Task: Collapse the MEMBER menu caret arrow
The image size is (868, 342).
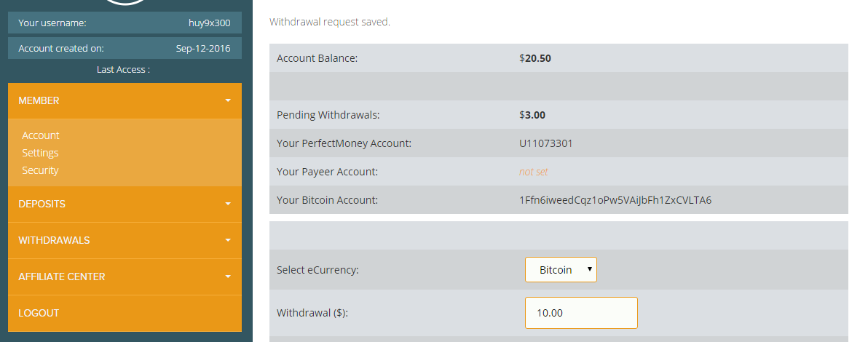Action: point(228,100)
